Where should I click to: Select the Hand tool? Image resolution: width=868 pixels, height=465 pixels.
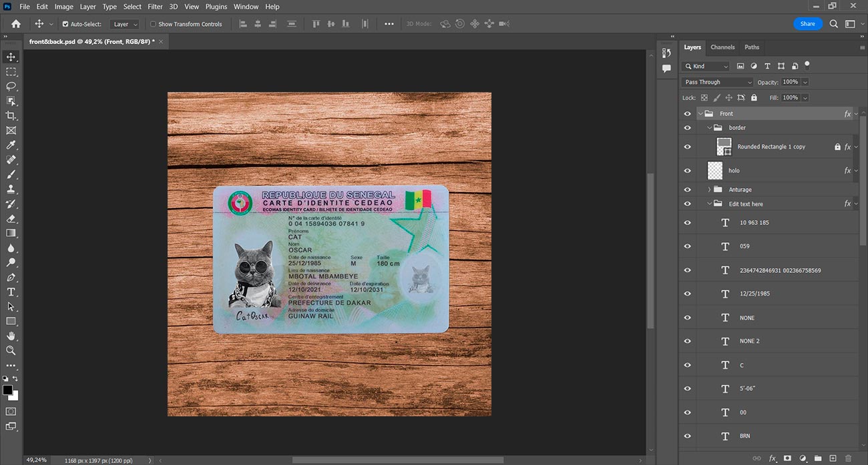coord(11,336)
